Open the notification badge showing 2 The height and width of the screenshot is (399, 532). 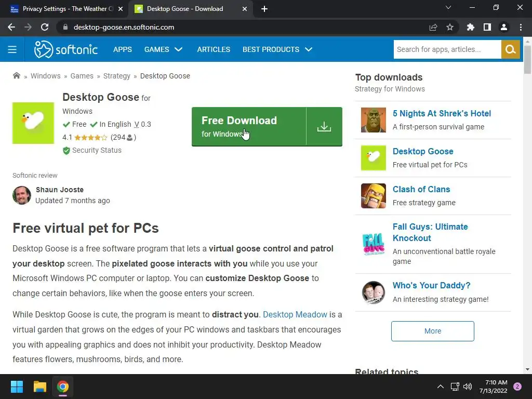click(517, 387)
